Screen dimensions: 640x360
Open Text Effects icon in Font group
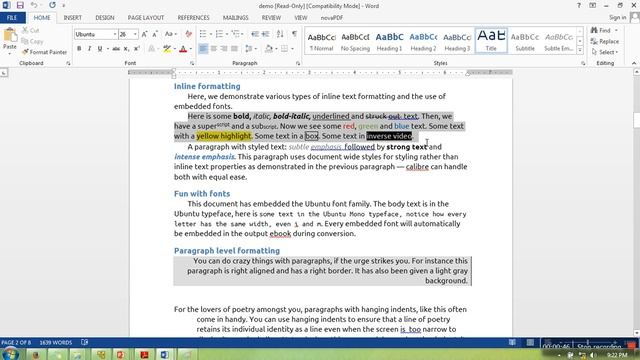click(x=151, y=49)
